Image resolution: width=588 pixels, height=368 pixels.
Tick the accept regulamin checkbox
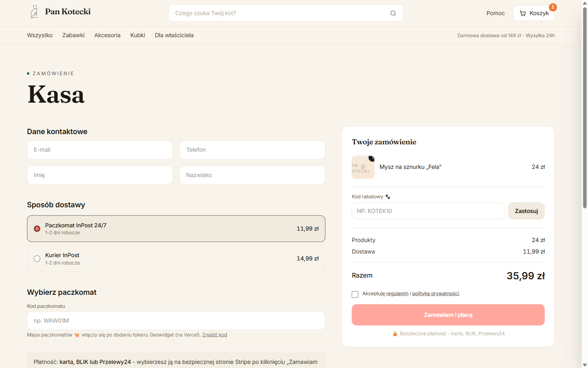point(355,294)
